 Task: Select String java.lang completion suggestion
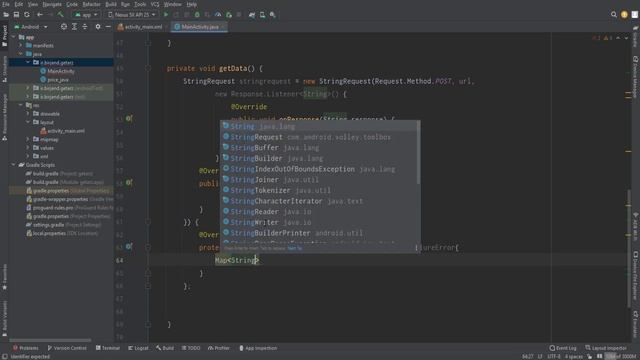click(320, 127)
